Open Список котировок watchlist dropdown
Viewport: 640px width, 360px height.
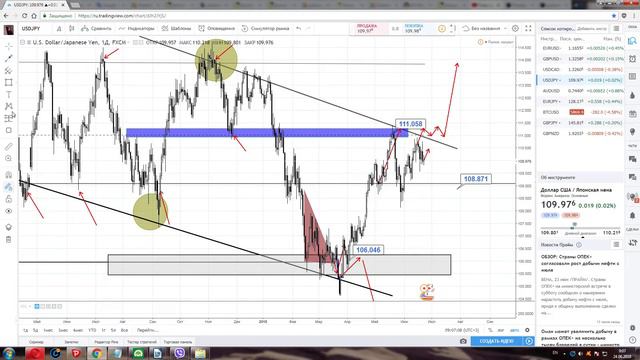(x=557, y=29)
